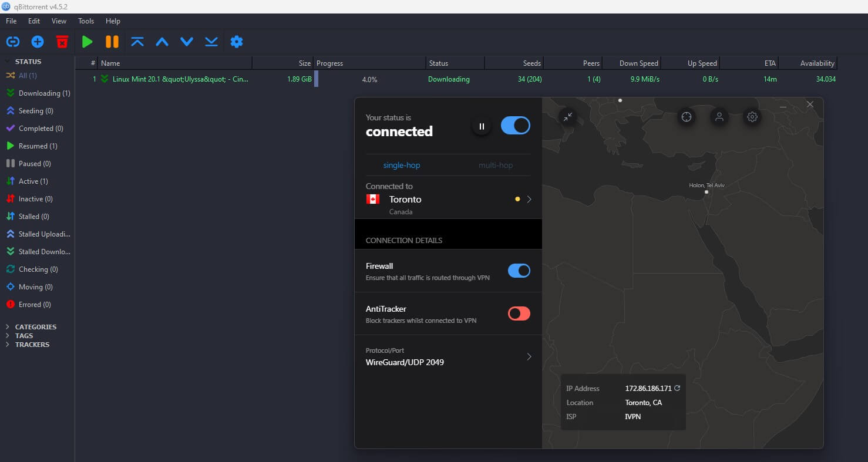Switch to multi-hop tab
The image size is (868, 462).
(x=496, y=166)
